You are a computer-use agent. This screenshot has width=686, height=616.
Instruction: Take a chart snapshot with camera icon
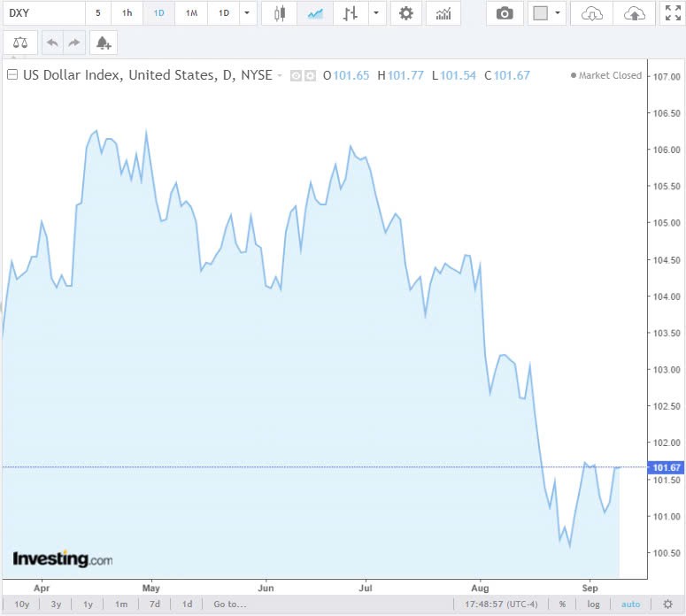pos(505,13)
